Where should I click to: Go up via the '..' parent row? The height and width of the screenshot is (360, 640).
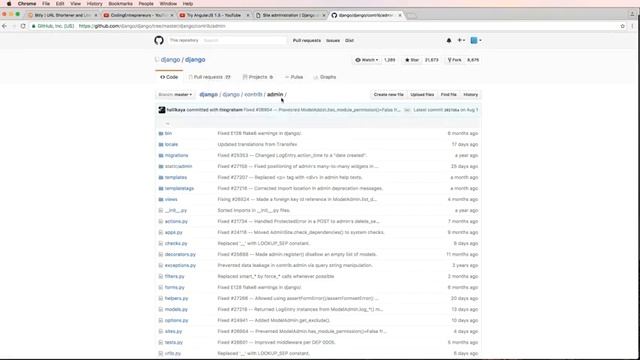[x=167, y=123]
